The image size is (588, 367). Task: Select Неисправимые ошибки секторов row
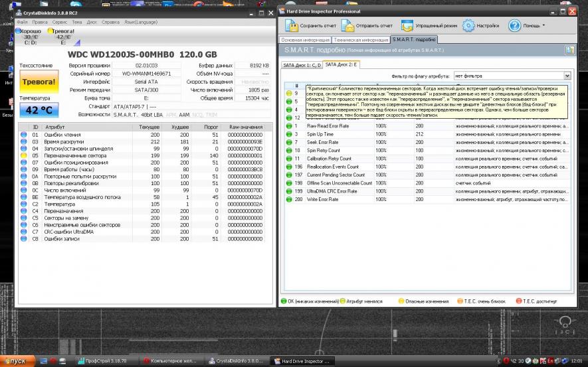(142, 225)
